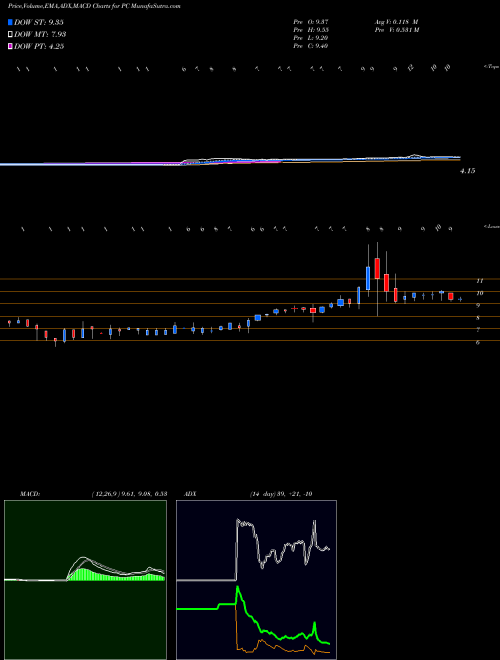The image size is (500, 660).
Task: Click the price level label 10
Action: 479,293
